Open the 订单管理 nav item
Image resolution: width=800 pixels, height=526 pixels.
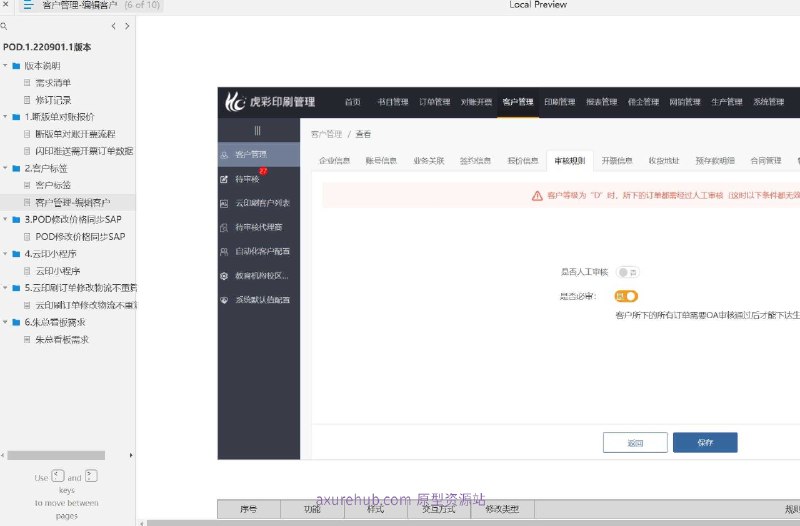pos(435,102)
